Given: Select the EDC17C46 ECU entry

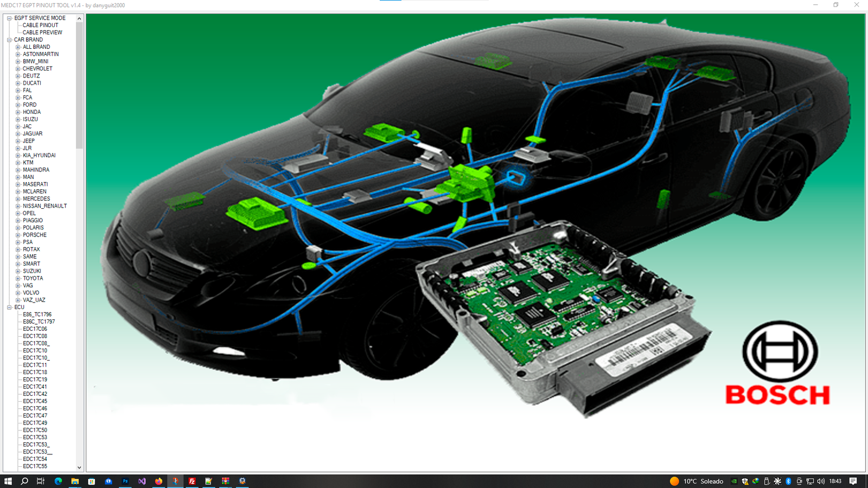Looking at the screenshot, I should [35, 408].
